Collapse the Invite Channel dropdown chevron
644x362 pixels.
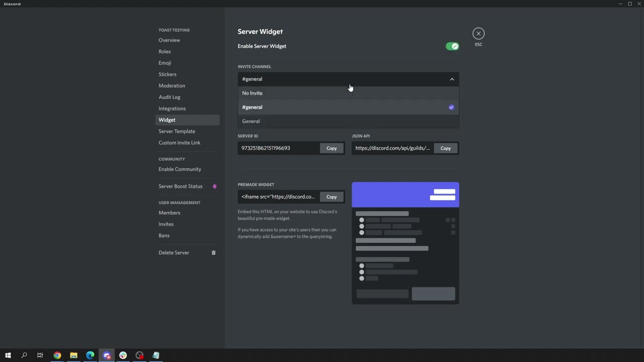[452, 79]
